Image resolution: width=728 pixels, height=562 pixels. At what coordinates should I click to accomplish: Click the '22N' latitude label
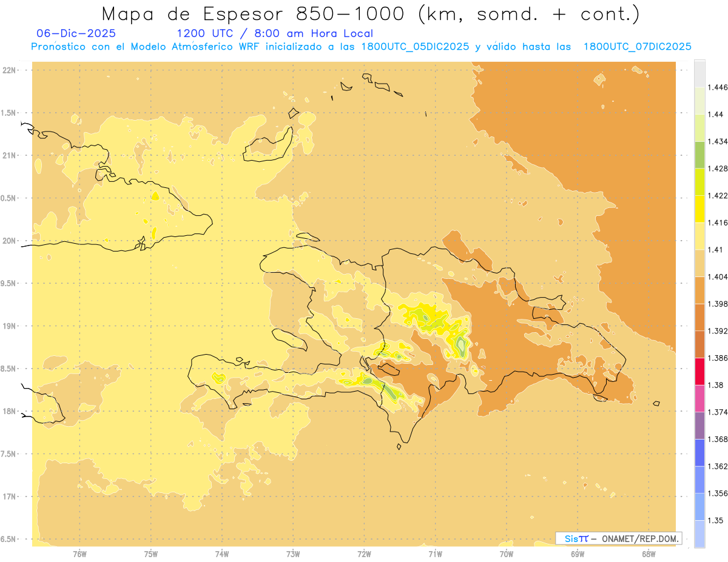10,70
